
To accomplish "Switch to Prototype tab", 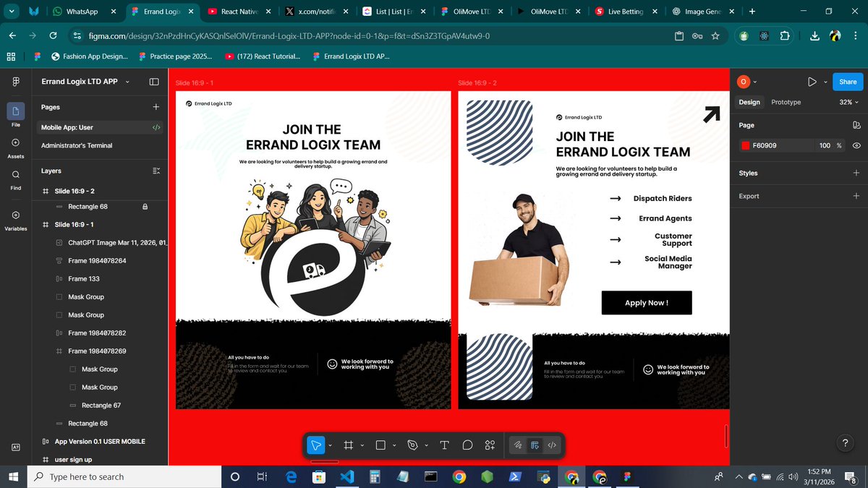I will (786, 103).
